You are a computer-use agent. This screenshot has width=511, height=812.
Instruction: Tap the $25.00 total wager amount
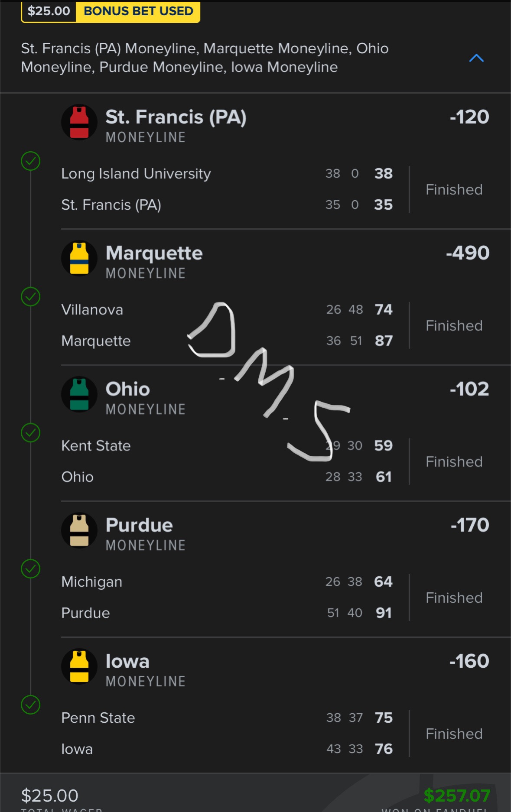(50, 796)
